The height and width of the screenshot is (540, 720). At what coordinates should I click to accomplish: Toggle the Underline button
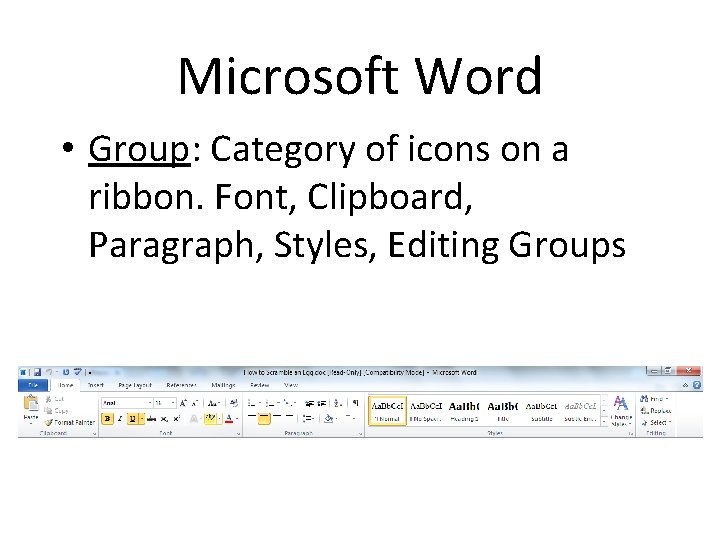coord(132,419)
